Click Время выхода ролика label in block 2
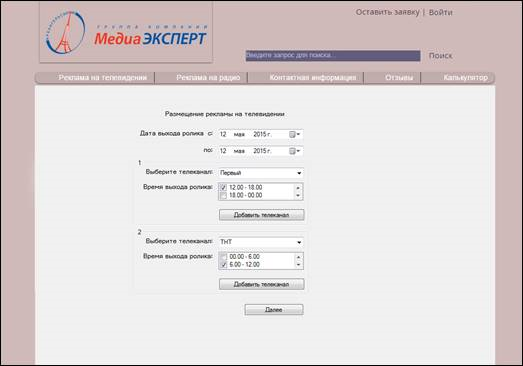The image size is (523, 366). pyautogui.click(x=178, y=256)
